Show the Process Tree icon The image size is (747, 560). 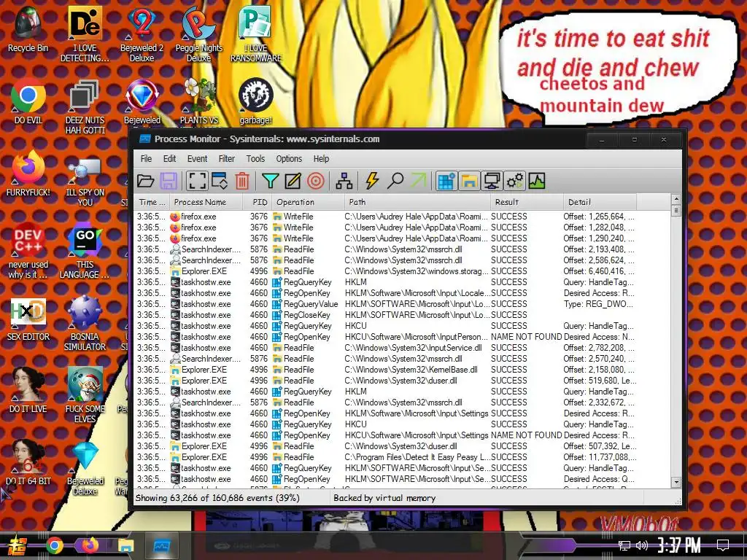[x=344, y=181]
